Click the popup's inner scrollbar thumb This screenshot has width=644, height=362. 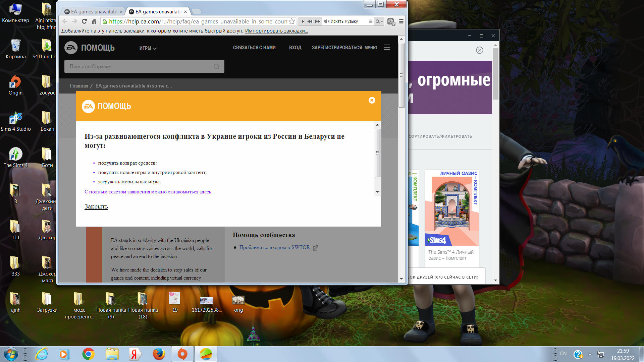click(x=378, y=153)
